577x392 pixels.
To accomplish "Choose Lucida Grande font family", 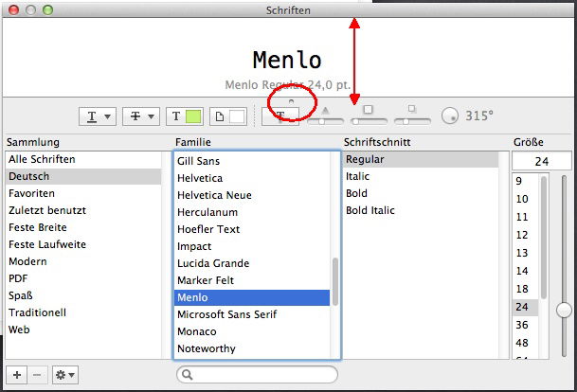I will point(252,263).
